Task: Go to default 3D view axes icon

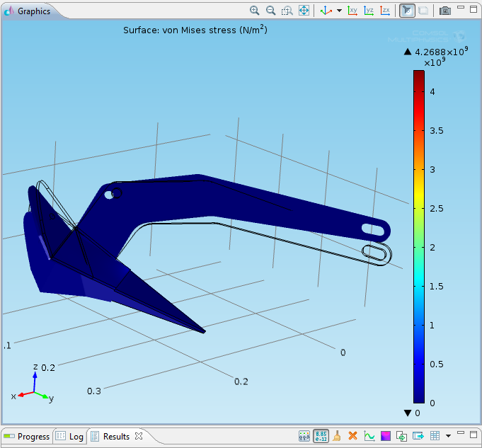Action: click(x=326, y=11)
